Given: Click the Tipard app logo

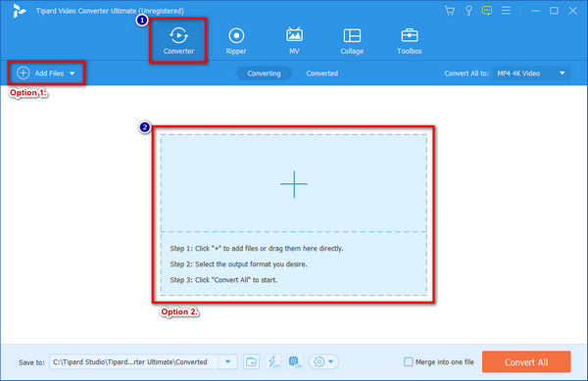Looking at the screenshot, I should (x=19, y=11).
